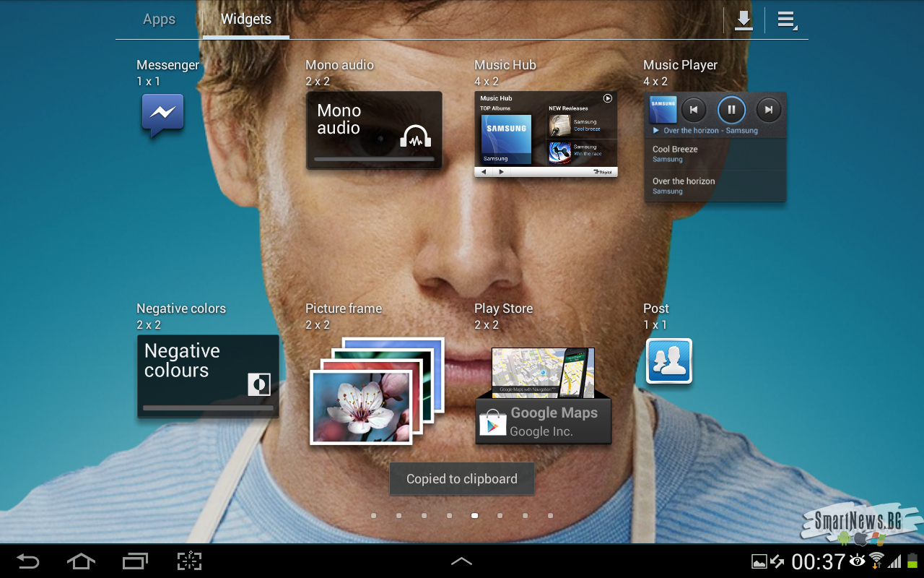Viewport: 924px width, 578px height.
Task: Expand the mini apps tray arrow
Action: [x=461, y=561]
